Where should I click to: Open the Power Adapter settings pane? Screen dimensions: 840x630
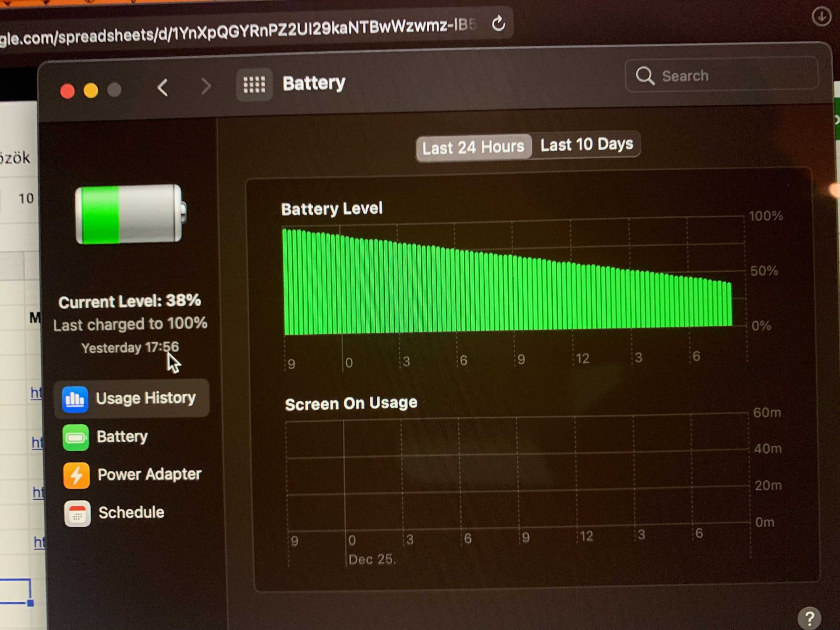tap(149, 475)
